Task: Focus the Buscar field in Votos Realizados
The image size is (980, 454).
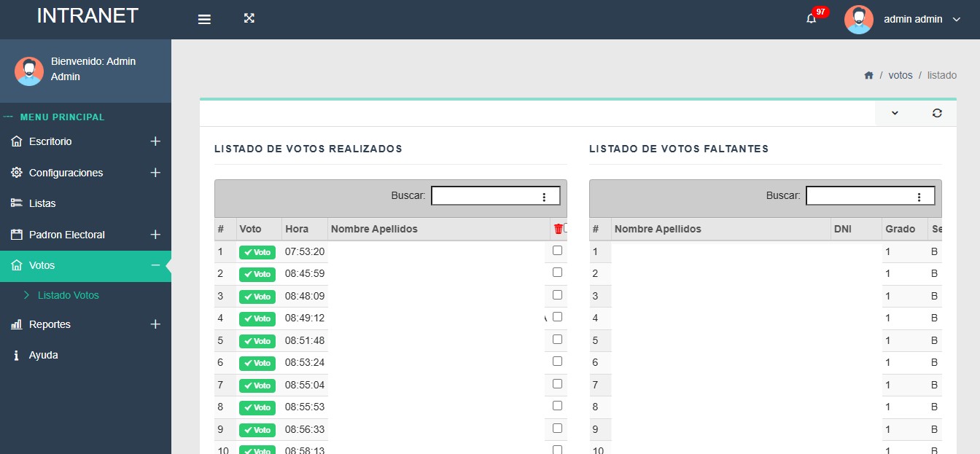Action: tap(496, 196)
